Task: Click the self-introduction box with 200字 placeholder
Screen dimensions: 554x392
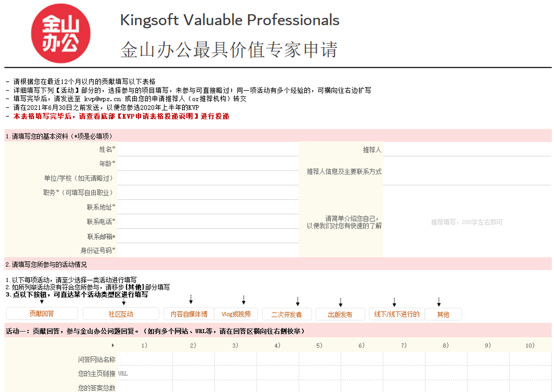Action: point(467,222)
